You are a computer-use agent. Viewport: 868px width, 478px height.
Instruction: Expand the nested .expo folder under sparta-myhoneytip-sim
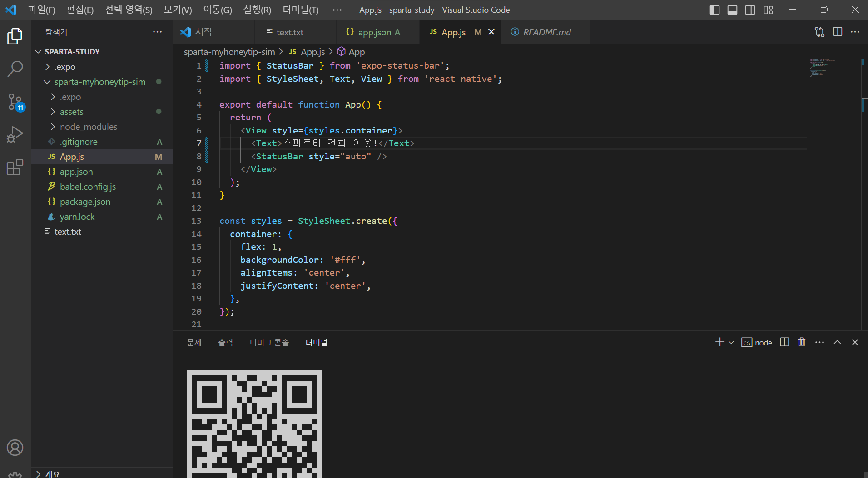point(53,97)
